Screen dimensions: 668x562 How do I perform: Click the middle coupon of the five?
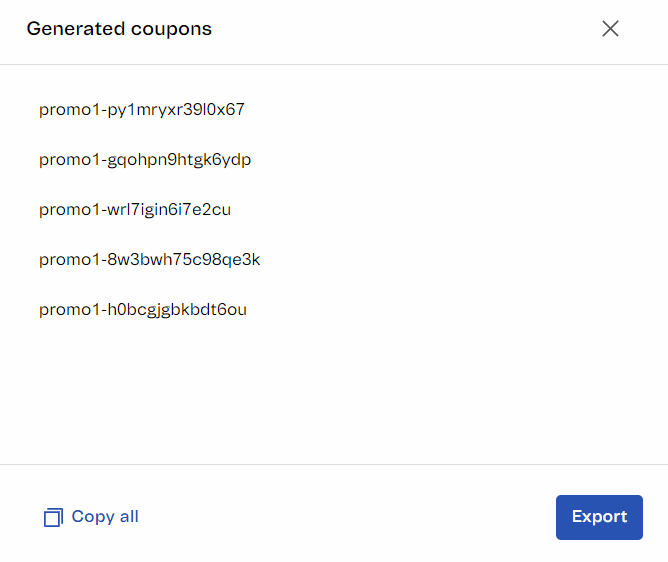tap(135, 210)
